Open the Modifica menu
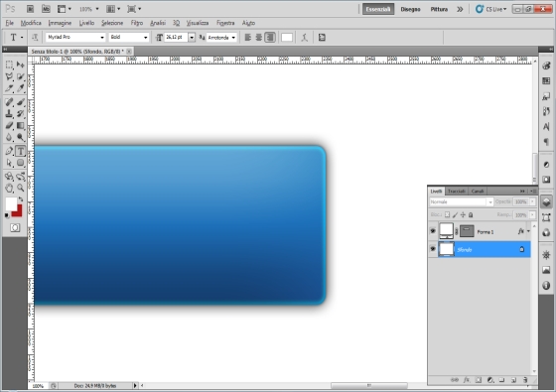The width and height of the screenshot is (556, 392). coord(31,23)
